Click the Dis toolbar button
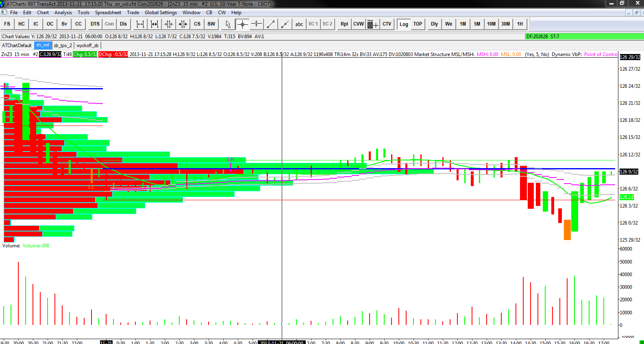The height and width of the screenshot is (344, 644). tap(124, 24)
